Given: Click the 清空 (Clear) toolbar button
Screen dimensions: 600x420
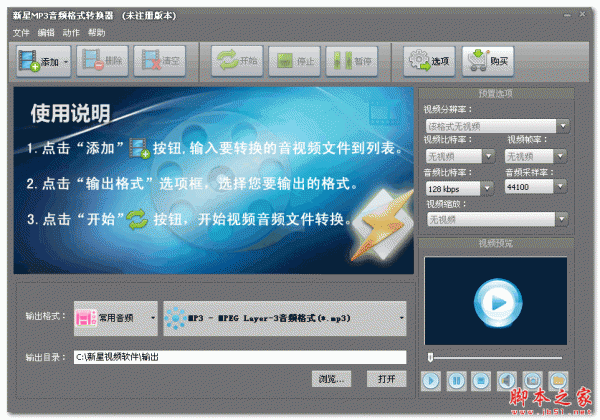Looking at the screenshot, I should click(160, 61).
